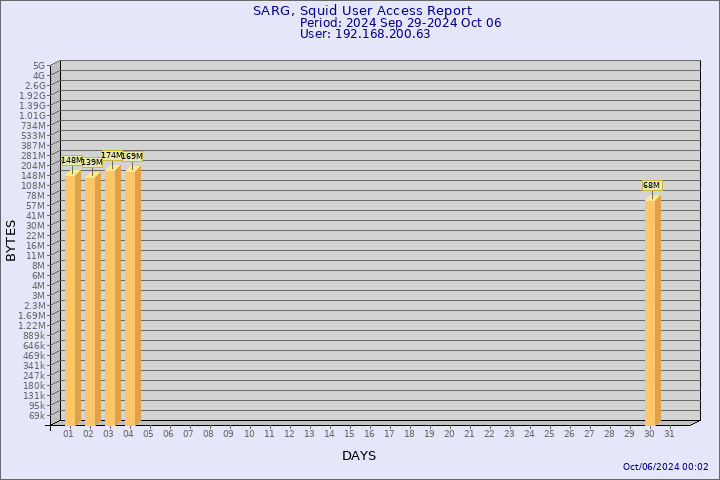This screenshot has width=720, height=480.
Task: Click day 15 on the days axis
Action: click(349, 433)
